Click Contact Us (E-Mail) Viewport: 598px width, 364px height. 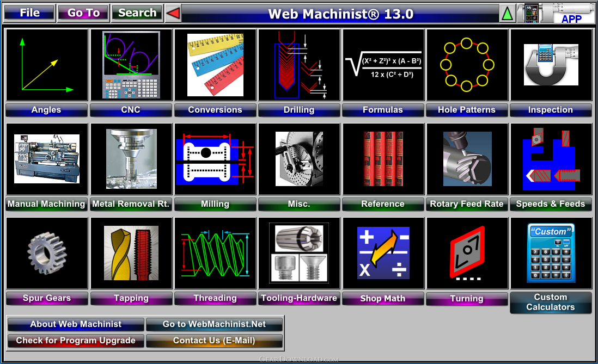pyautogui.click(x=215, y=341)
